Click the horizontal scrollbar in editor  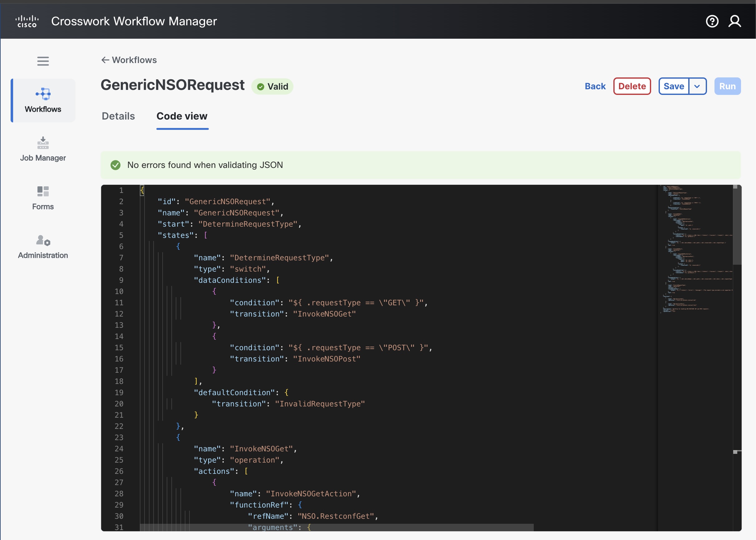coord(336,528)
